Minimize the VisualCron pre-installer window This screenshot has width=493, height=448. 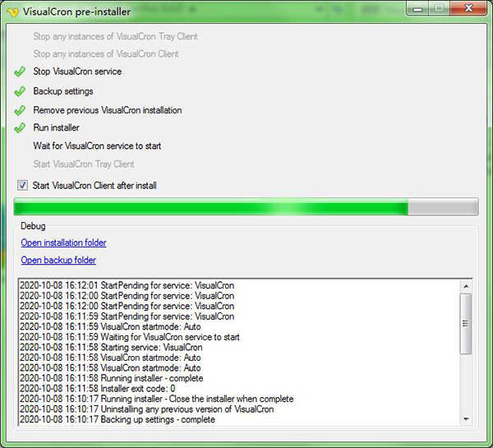(417, 9)
